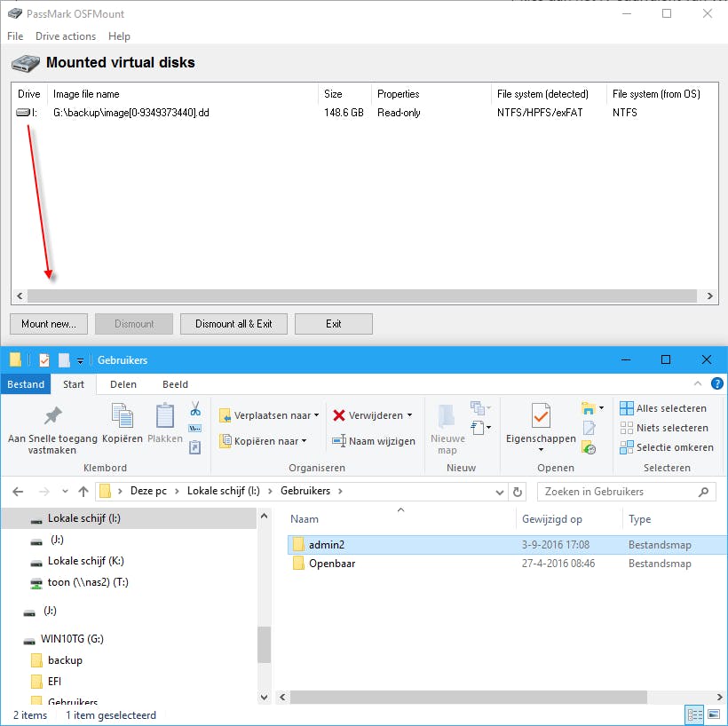Screen dimensions: 728x726
Task: Click the Aan Snelle toegang vastmaken pin icon
Action: pos(52,415)
